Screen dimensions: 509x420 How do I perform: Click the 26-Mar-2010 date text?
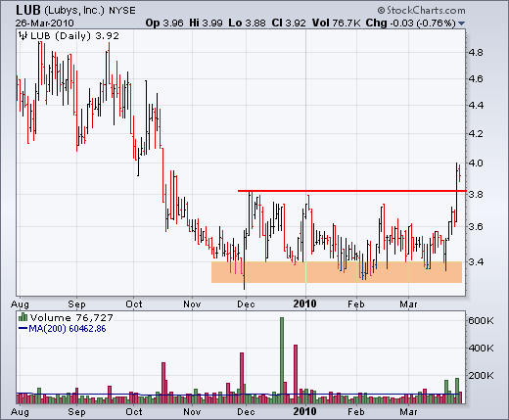click(x=44, y=23)
